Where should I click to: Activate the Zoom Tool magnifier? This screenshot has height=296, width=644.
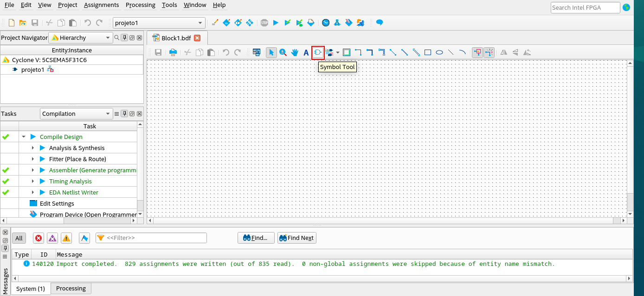click(x=283, y=52)
